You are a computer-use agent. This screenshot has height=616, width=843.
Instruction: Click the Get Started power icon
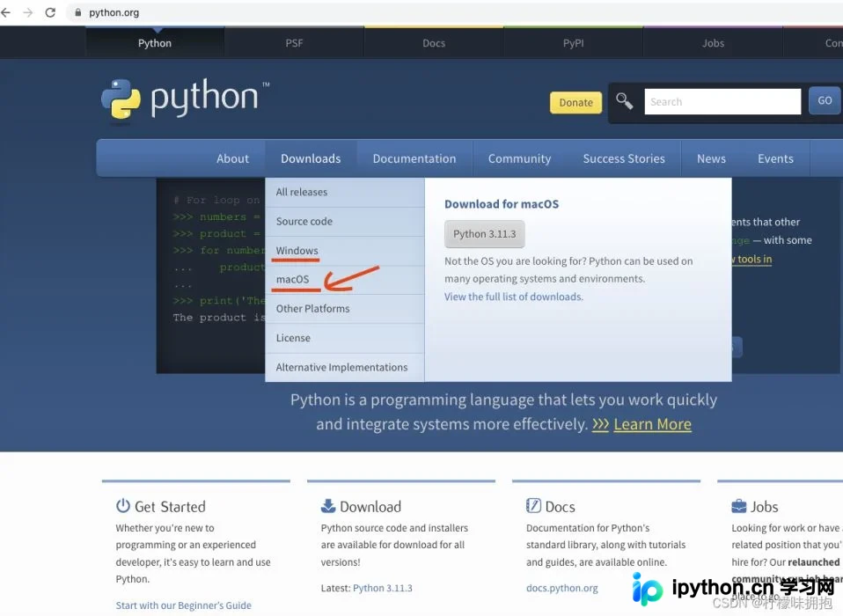123,506
